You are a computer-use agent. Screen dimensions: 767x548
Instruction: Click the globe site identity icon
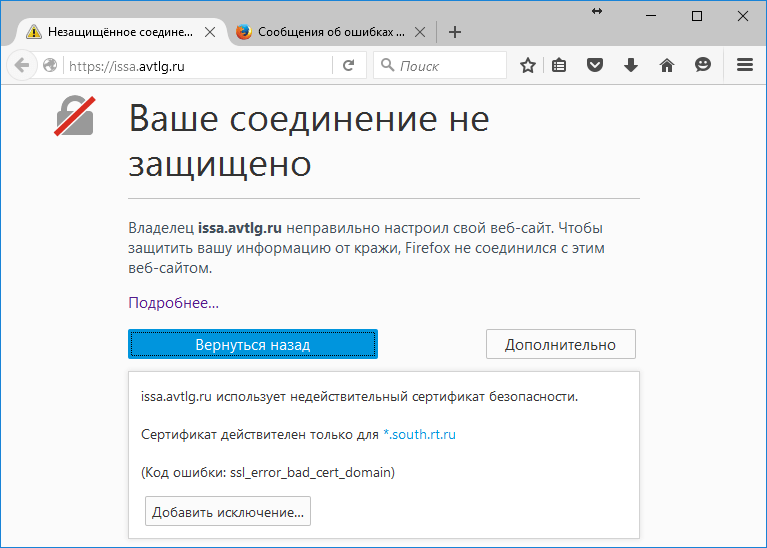pos(50,65)
